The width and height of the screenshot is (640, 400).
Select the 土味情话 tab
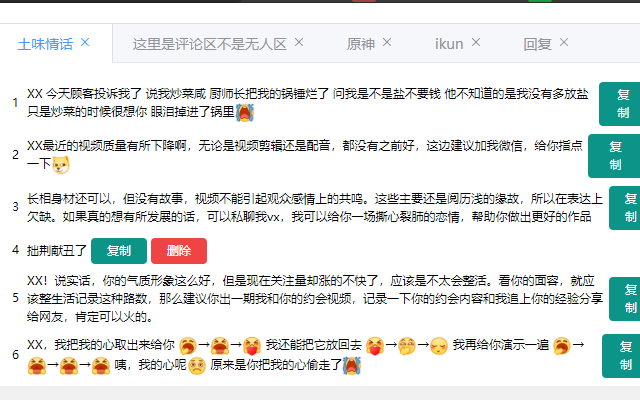45,44
